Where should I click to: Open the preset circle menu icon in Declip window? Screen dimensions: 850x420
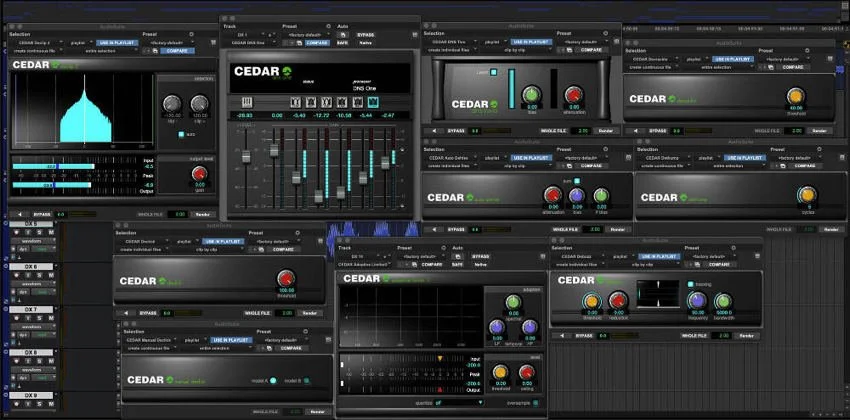(x=191, y=34)
